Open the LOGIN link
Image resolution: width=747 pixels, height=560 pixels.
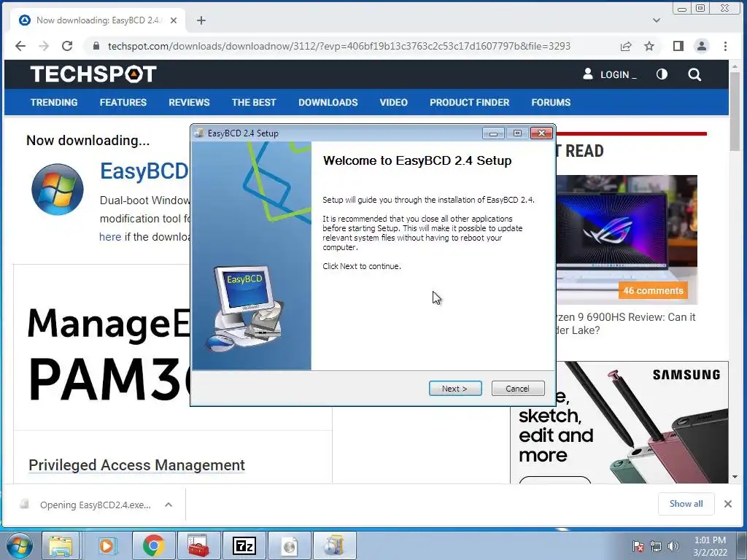coord(609,74)
